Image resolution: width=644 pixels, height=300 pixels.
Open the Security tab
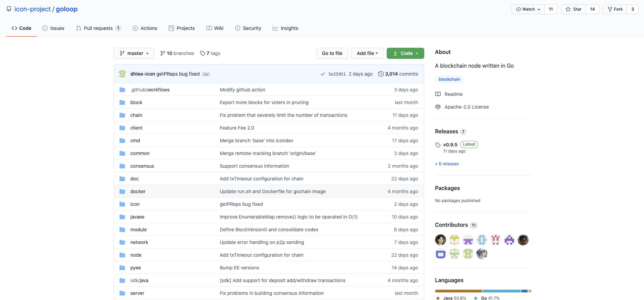coord(248,28)
